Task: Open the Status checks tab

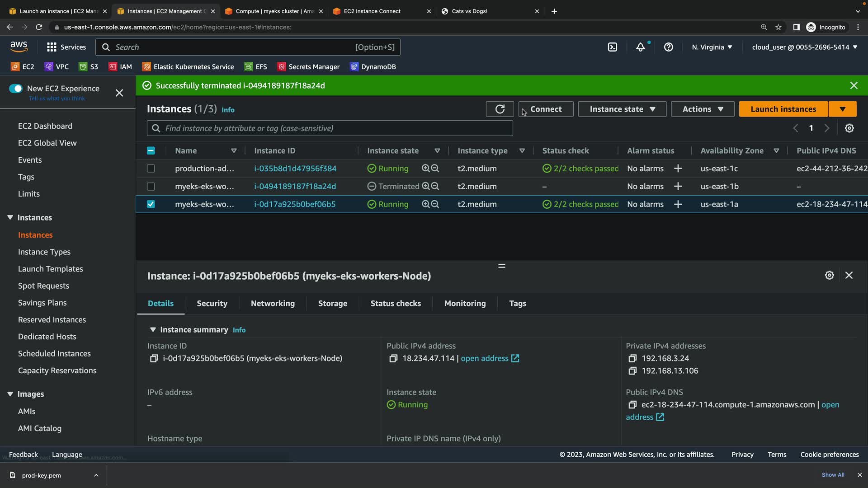Action: (395, 304)
